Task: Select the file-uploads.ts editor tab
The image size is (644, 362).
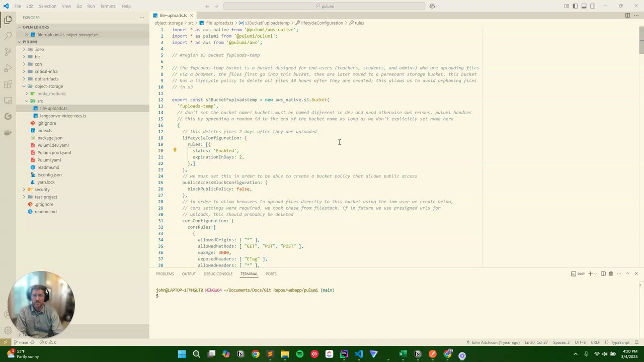Action: (x=173, y=16)
